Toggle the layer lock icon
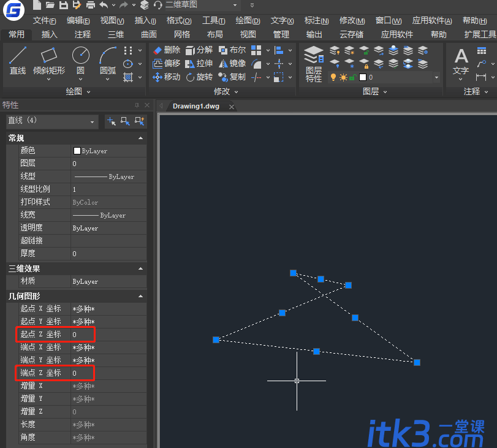The height and width of the screenshot is (448, 497). pyautogui.click(x=353, y=77)
